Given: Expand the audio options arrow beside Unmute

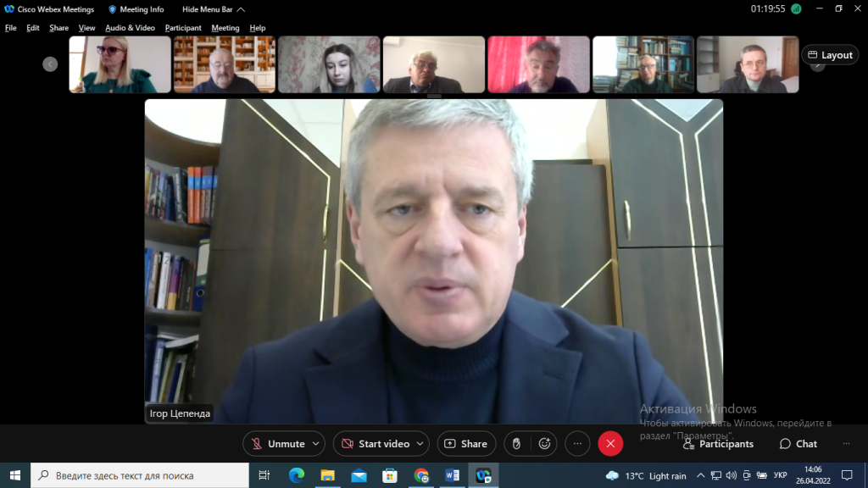Looking at the screenshot, I should click(x=316, y=444).
